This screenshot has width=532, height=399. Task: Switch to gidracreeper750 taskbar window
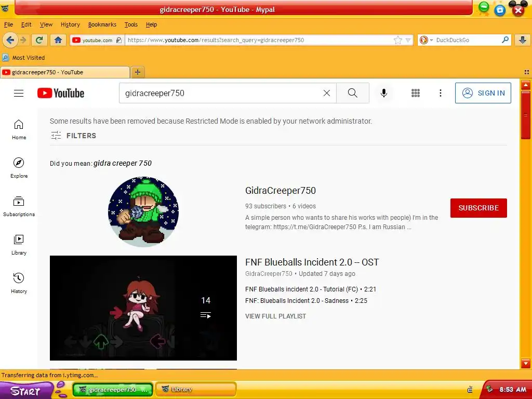pyautogui.click(x=113, y=390)
